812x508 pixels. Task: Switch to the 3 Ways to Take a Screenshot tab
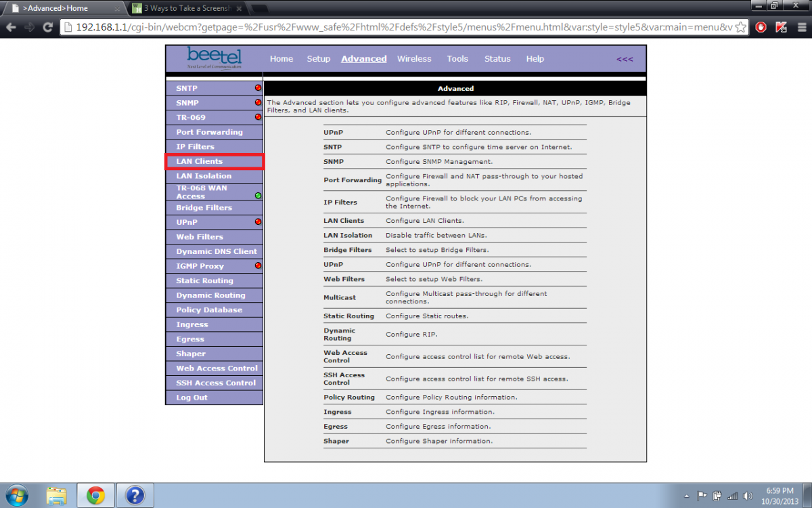tap(186, 8)
